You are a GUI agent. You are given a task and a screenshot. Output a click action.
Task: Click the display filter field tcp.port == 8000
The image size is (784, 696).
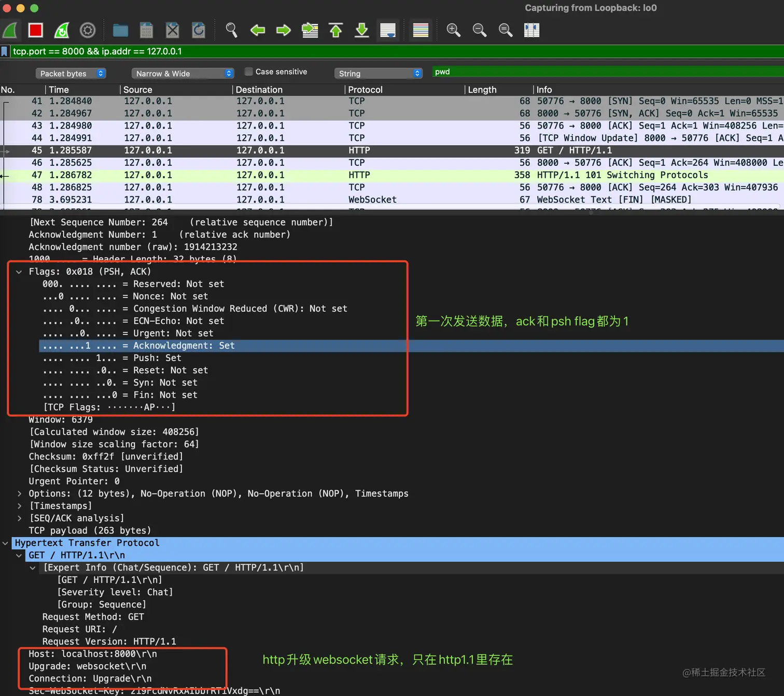(397, 51)
